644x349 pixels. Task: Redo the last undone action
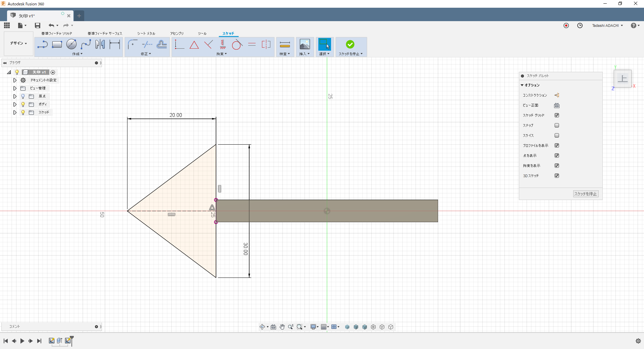pyautogui.click(x=66, y=26)
